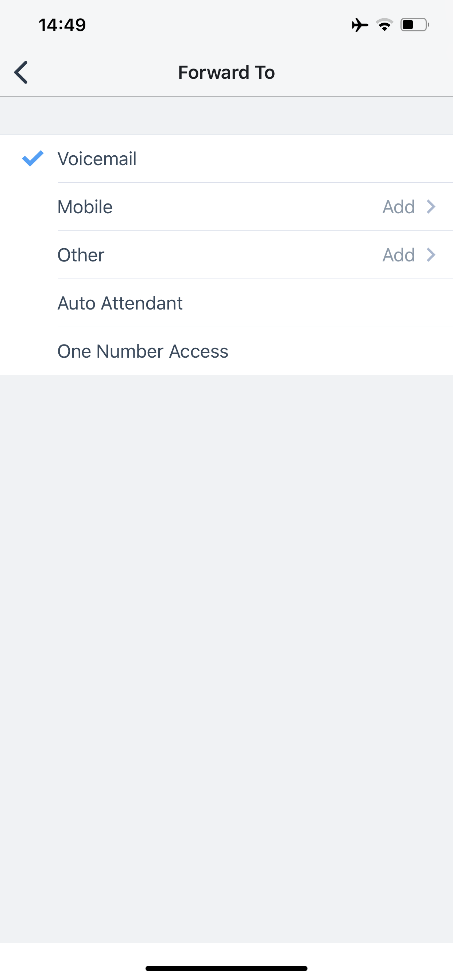Tap the Wi-Fi status icon

click(x=384, y=25)
